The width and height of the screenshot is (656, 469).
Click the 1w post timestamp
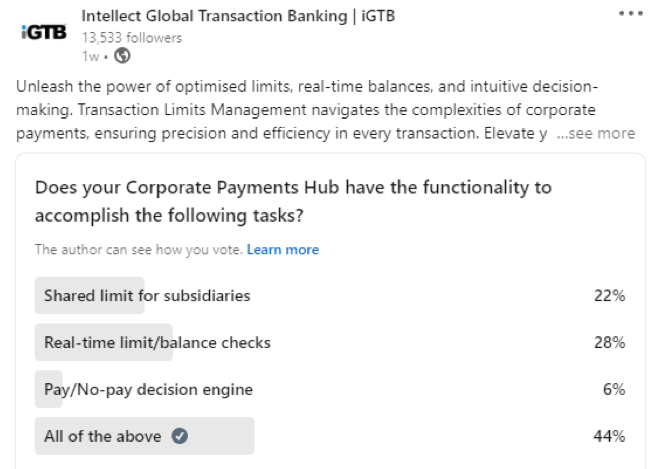click(90, 56)
